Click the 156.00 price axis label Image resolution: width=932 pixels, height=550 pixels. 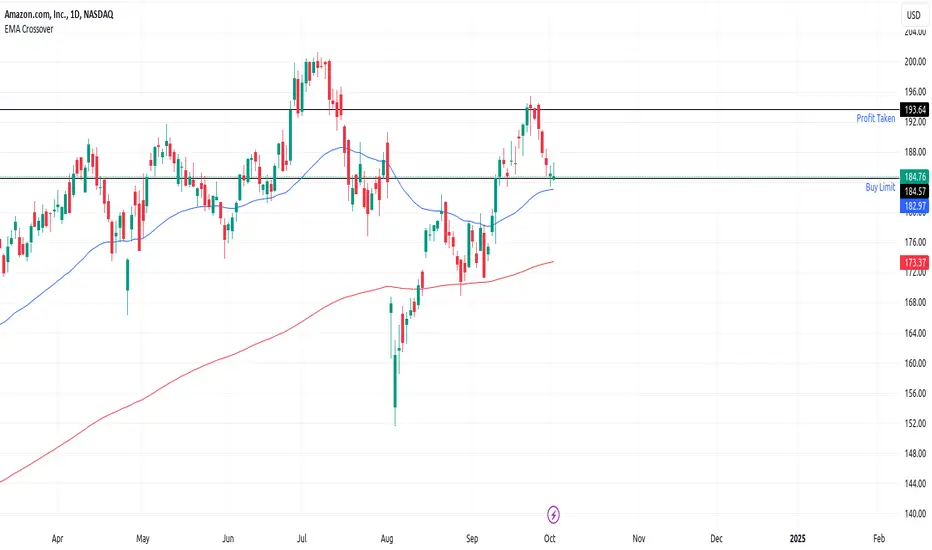915,393
